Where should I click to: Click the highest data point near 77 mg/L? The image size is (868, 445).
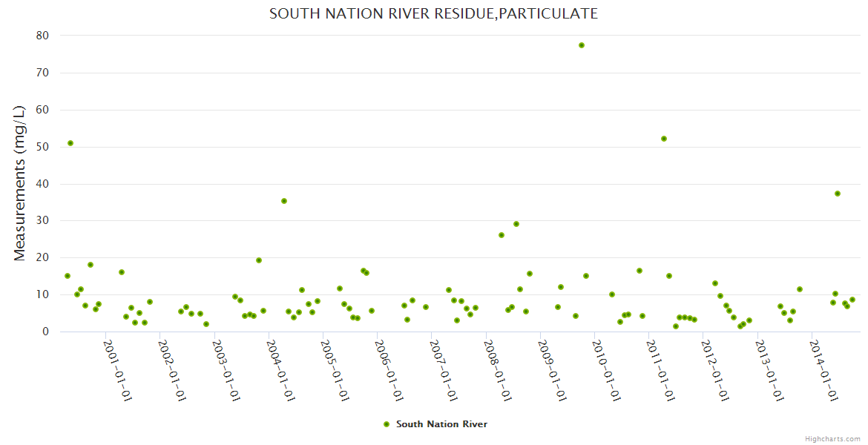click(x=582, y=45)
